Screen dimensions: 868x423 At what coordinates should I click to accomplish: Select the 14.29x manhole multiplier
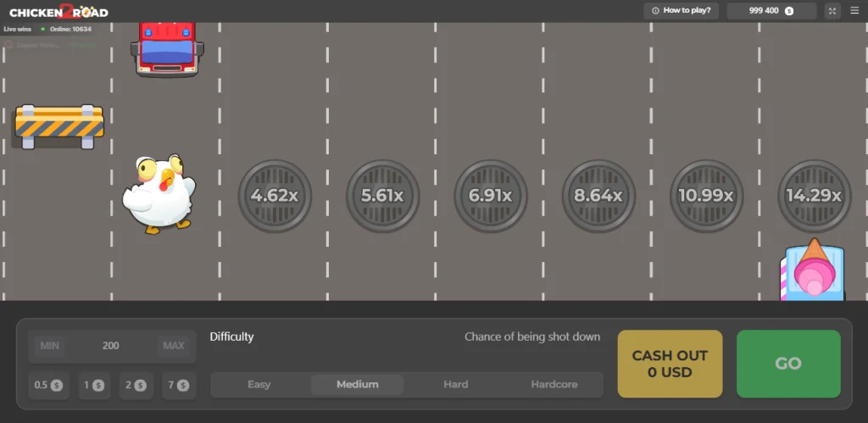click(815, 196)
